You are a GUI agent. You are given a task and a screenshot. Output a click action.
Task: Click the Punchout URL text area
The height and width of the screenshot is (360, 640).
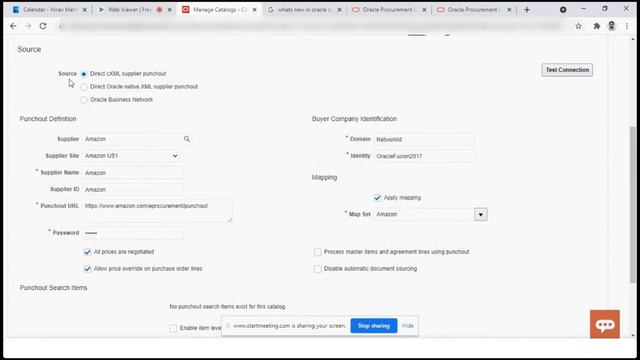coord(157,211)
